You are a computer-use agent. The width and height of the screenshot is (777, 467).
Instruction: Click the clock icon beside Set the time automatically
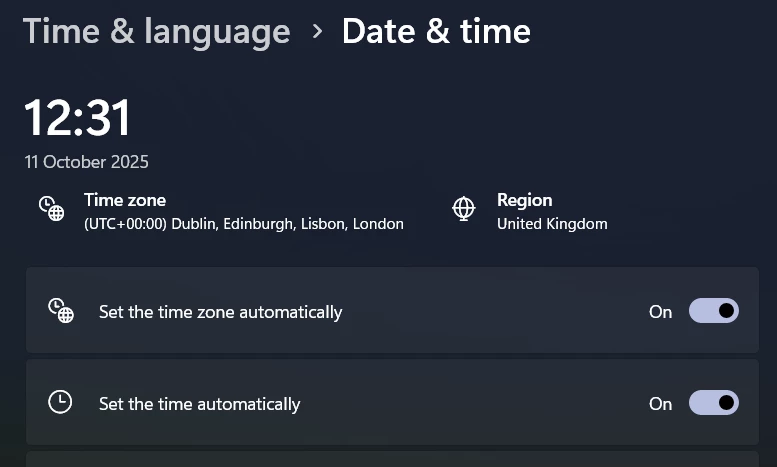(x=61, y=402)
